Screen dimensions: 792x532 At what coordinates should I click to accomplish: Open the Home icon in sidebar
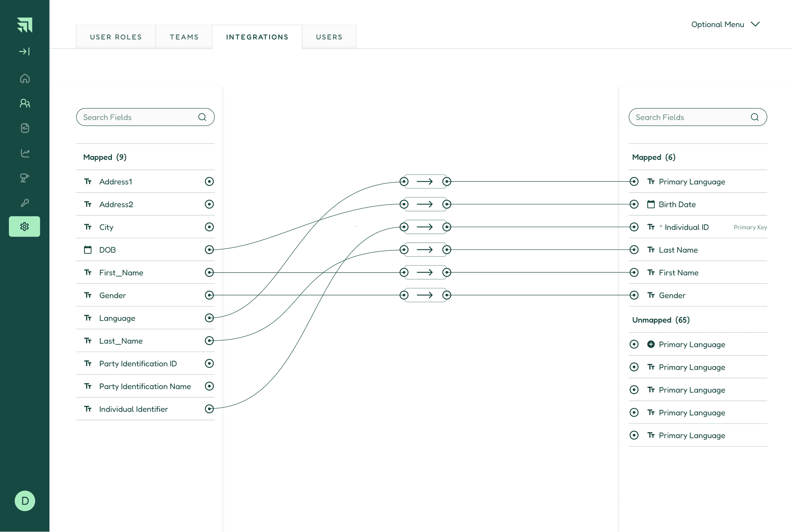pos(25,79)
